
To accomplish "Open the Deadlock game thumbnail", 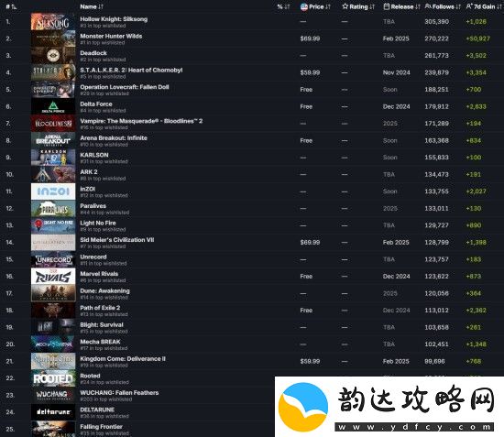I will [53, 56].
